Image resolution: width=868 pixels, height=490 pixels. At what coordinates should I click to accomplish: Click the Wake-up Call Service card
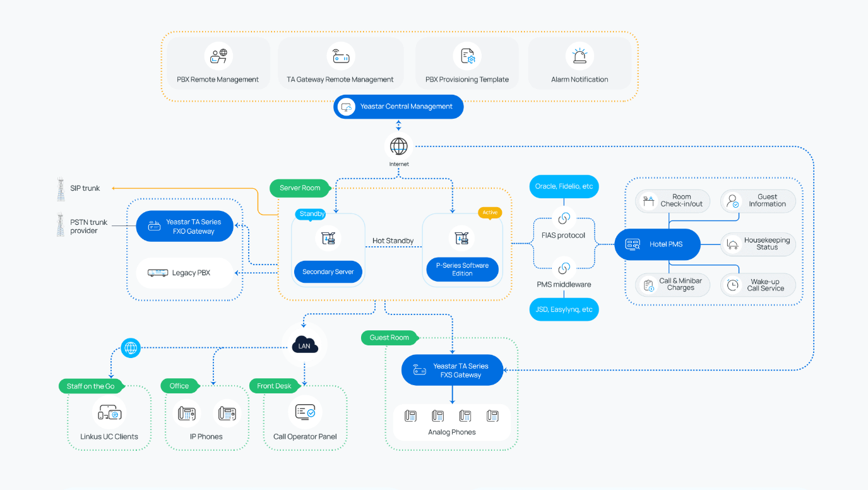(x=758, y=285)
